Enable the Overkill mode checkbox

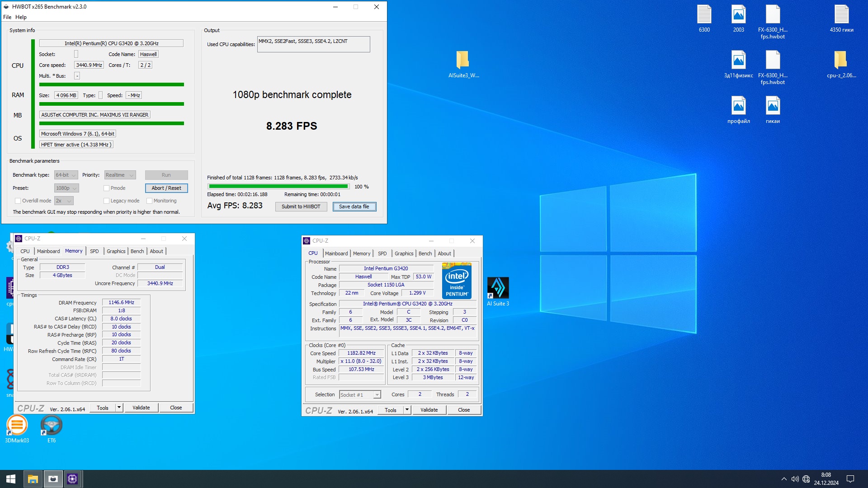pos(18,201)
